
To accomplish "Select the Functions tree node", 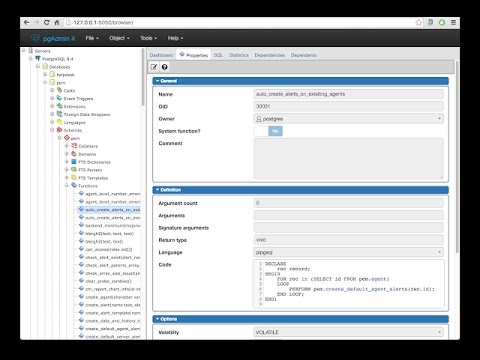I will pyautogui.click(x=88, y=186).
